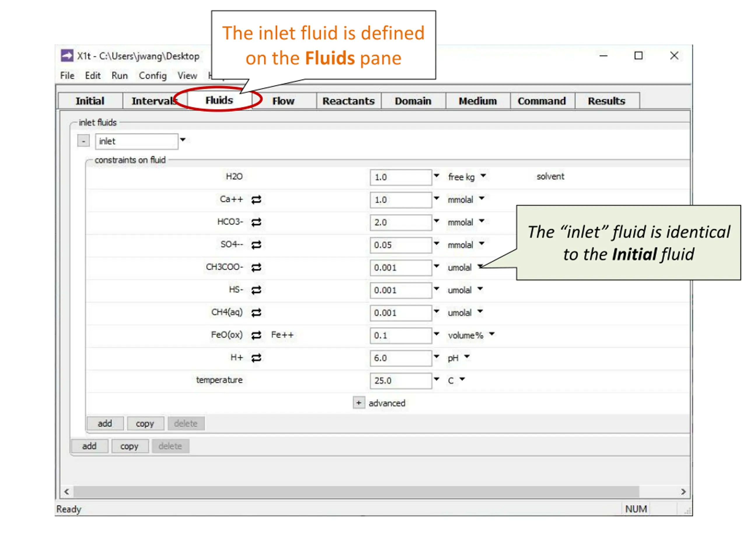Switch to the Results tab

pos(607,101)
